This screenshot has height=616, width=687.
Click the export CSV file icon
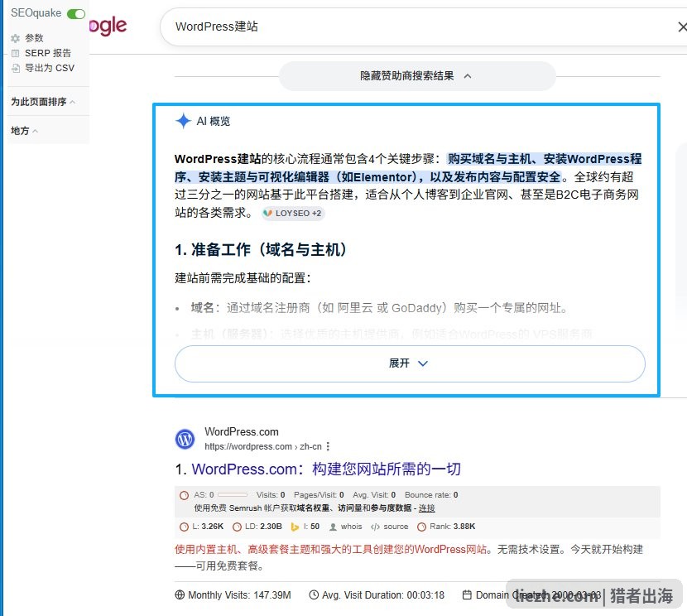point(16,69)
